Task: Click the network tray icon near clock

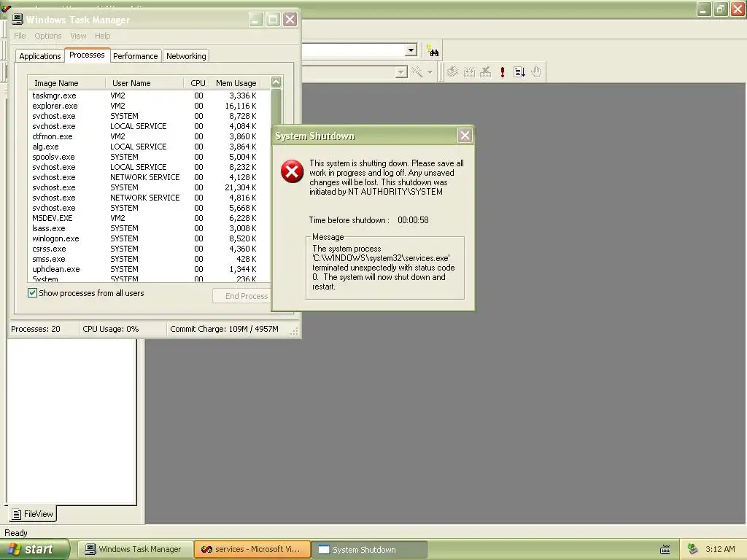Action: [692, 549]
